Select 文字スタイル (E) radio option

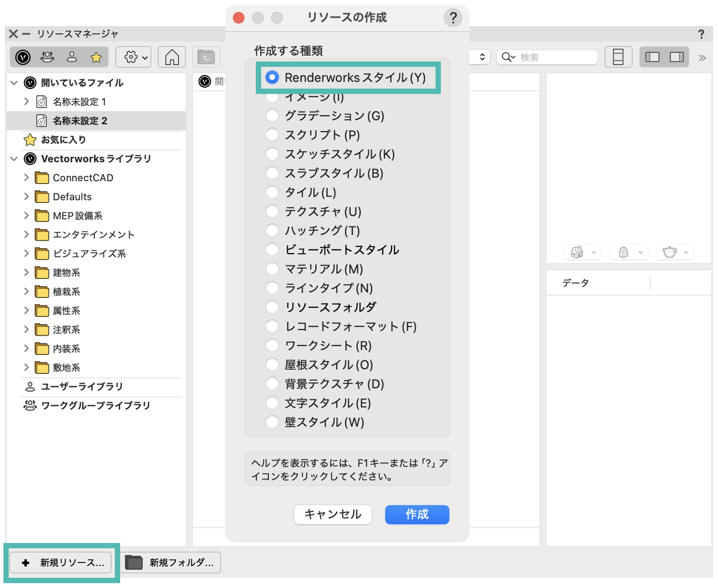pos(272,403)
